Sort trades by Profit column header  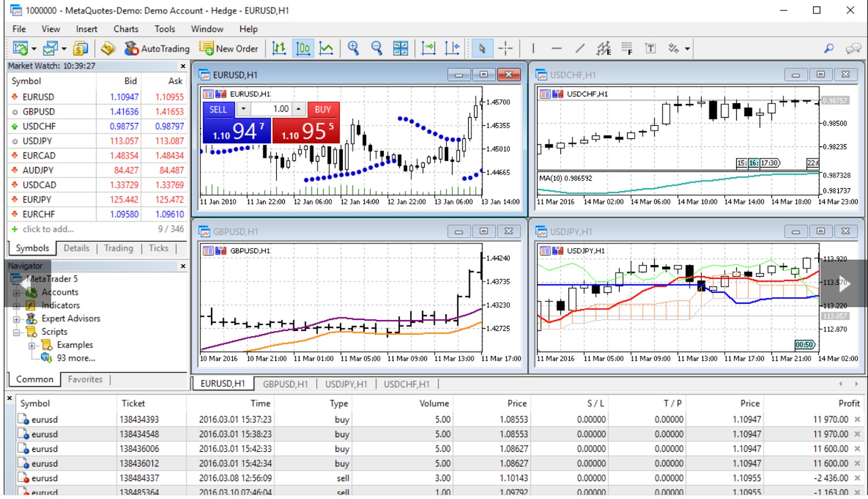[849, 404]
